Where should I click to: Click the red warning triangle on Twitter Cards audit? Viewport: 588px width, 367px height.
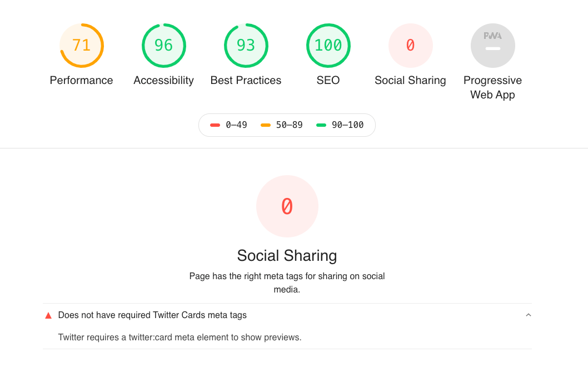click(x=48, y=315)
